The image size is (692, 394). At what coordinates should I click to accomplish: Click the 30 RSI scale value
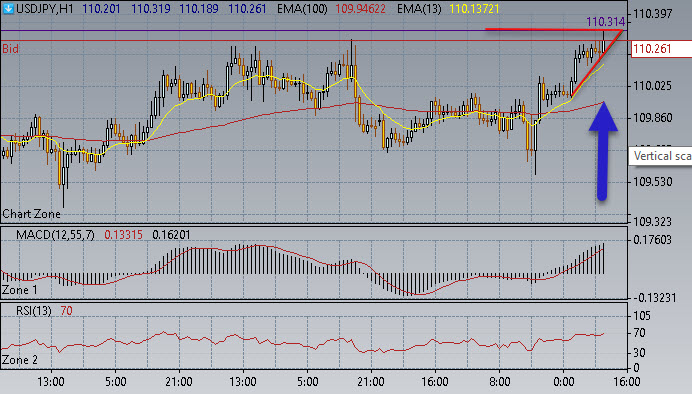pos(639,353)
